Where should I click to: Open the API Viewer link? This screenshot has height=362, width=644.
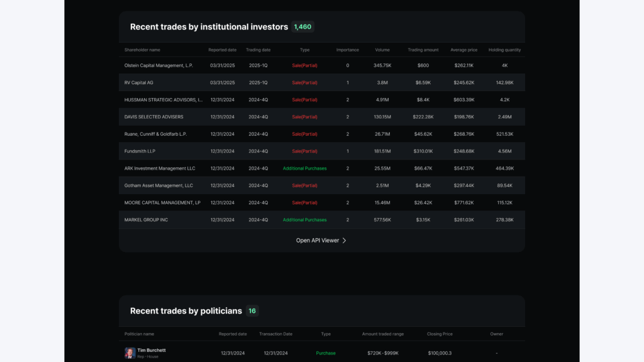[321, 241]
